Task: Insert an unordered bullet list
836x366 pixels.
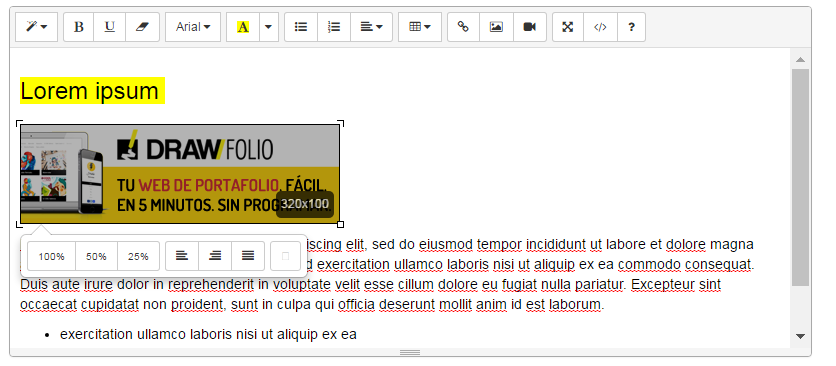Action: click(x=301, y=27)
